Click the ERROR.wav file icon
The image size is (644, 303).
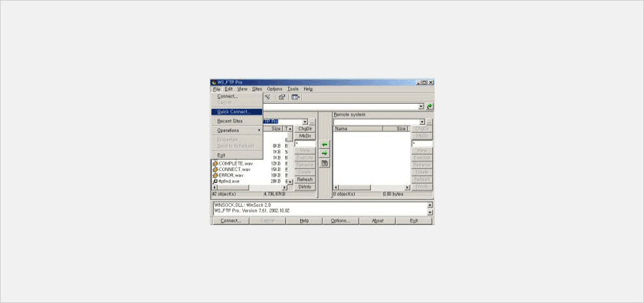(x=215, y=175)
